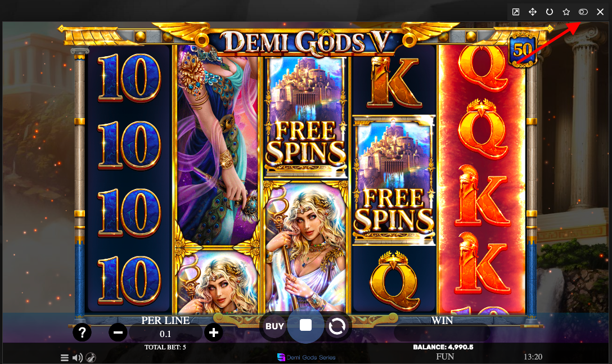Viewport: 612px width, 364px height.
Task: Add game to favorites star
Action: tap(566, 12)
